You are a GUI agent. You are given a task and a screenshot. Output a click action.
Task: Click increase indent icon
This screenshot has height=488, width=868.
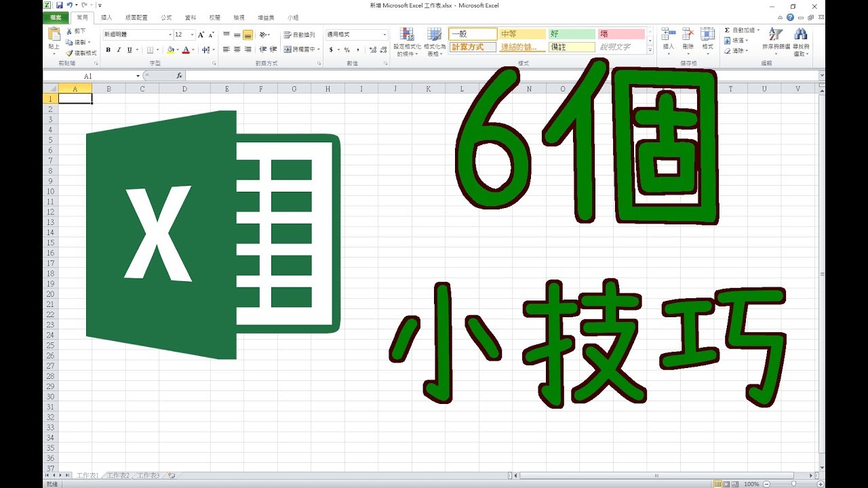tap(273, 49)
